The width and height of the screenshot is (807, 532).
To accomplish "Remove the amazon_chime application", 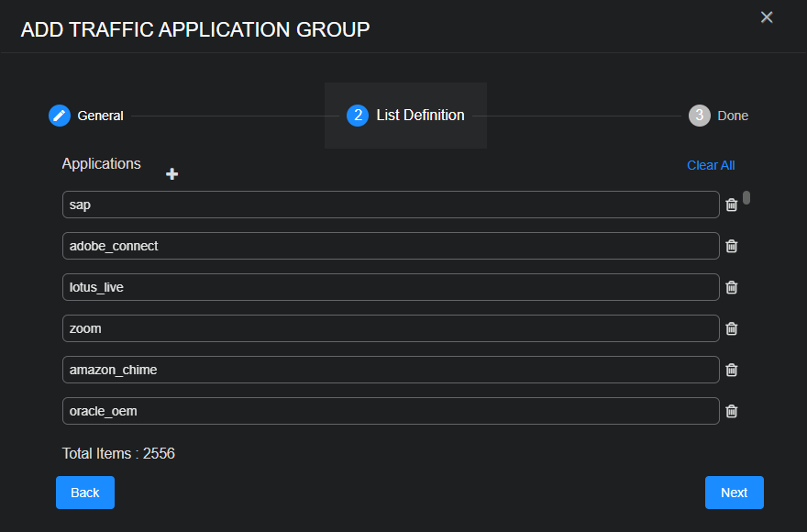I will point(731,370).
